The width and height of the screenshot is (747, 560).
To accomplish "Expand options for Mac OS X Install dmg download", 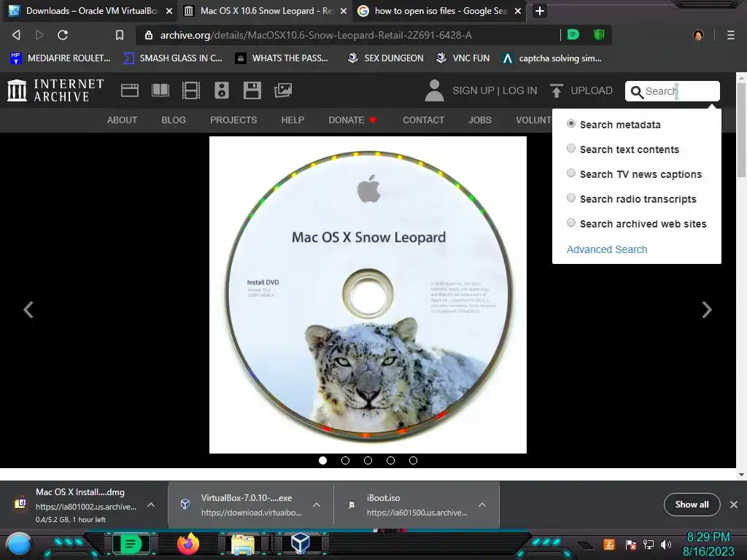I will (151, 505).
